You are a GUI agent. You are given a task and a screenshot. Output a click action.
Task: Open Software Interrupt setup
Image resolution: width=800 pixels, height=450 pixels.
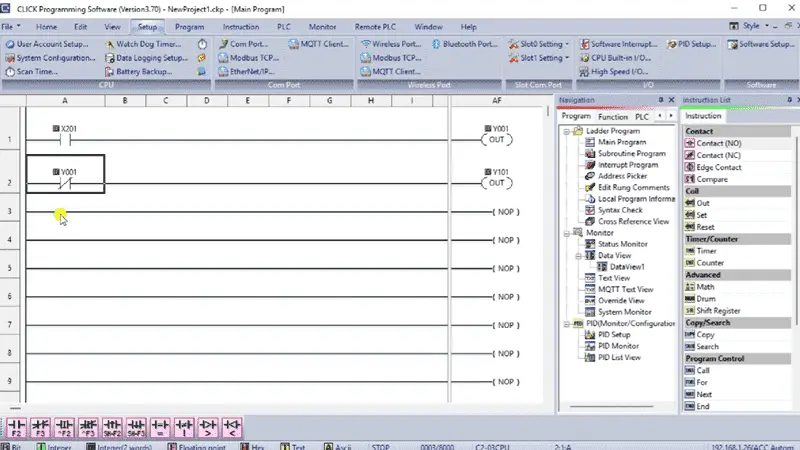[619, 44]
